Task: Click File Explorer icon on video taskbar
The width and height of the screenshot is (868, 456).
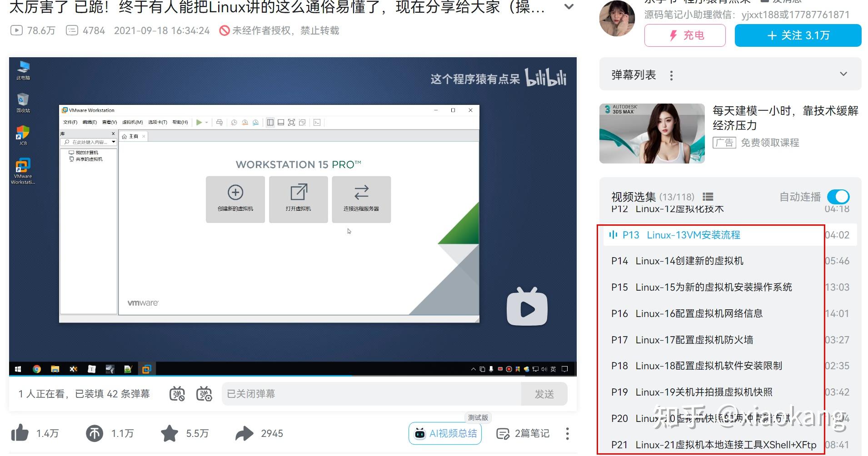Action: (x=55, y=369)
